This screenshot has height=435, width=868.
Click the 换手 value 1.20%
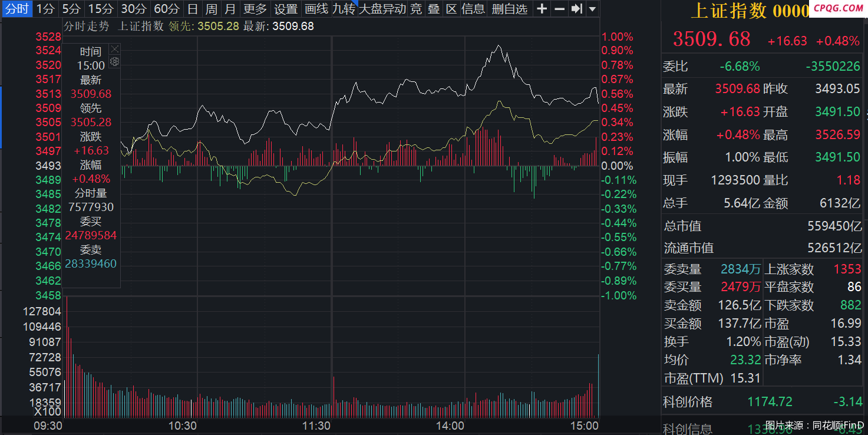[x=744, y=342]
